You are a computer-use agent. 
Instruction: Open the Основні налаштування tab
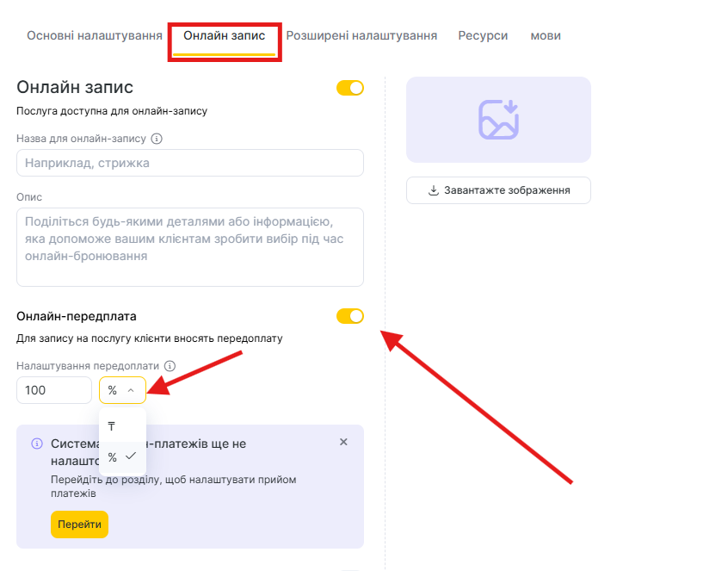[95, 35]
